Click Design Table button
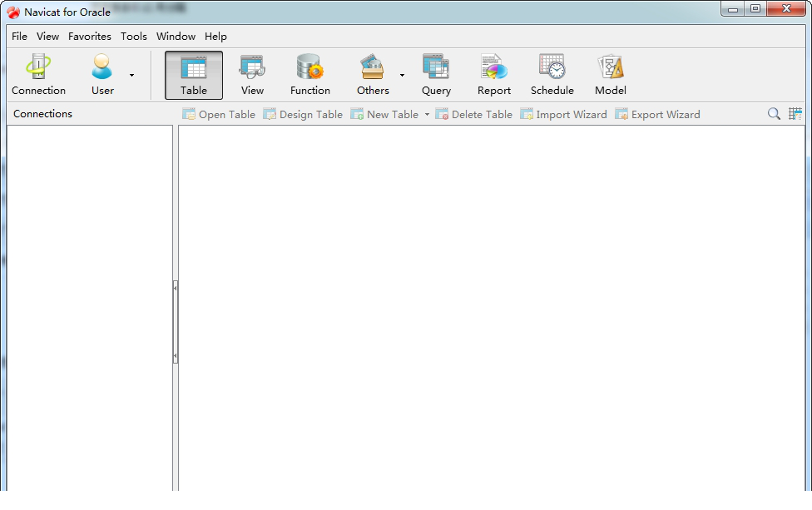 (x=303, y=115)
